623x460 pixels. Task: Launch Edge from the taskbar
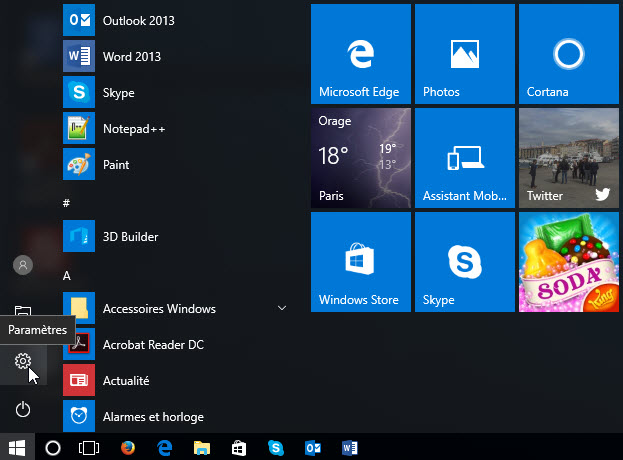pyautogui.click(x=164, y=448)
